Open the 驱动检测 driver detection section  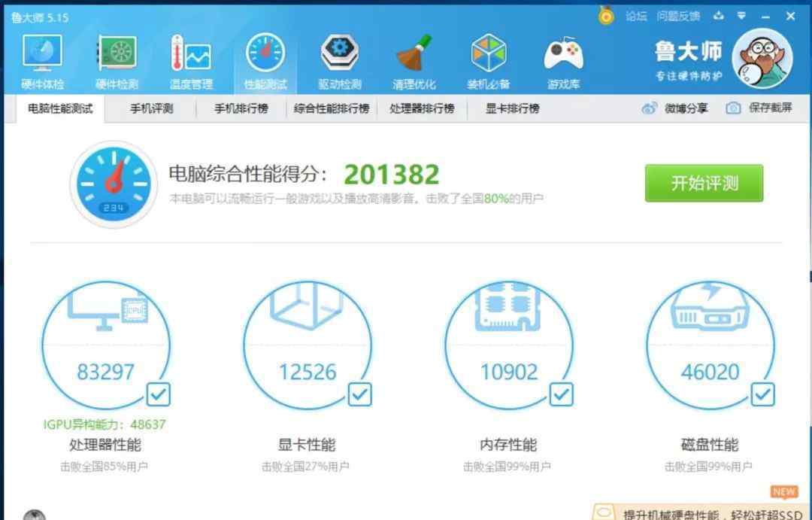[x=340, y=61]
